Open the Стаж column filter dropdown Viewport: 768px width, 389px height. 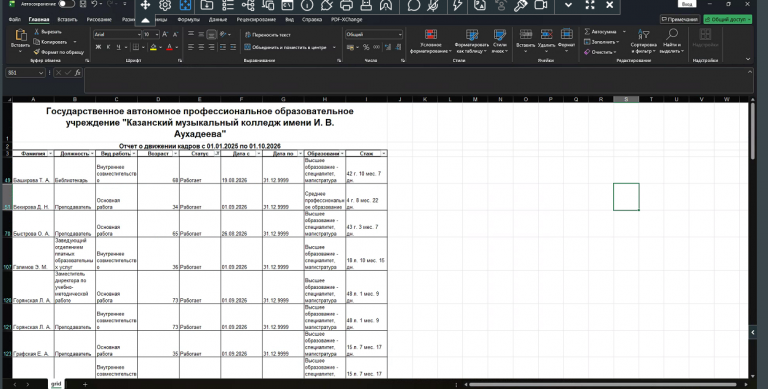[x=384, y=153]
